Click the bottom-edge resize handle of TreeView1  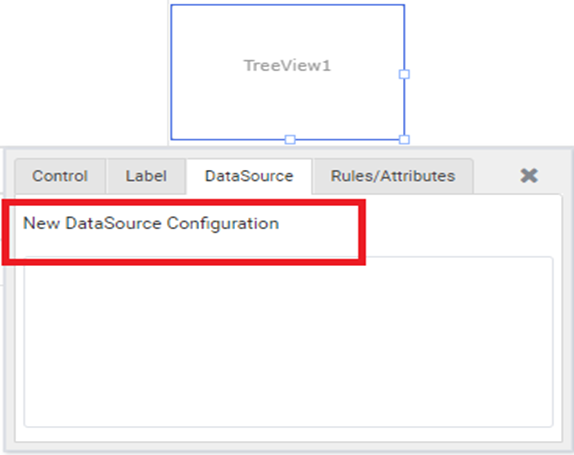coord(290,139)
